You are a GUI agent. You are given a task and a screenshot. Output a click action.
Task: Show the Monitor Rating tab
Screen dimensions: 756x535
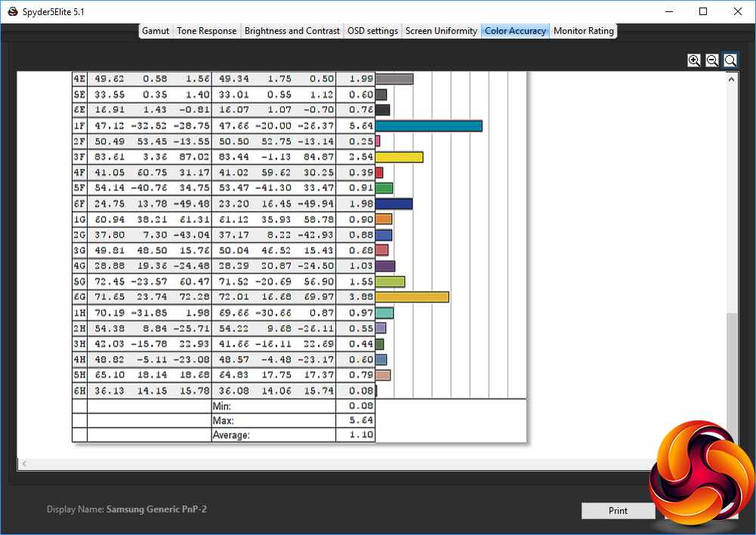coord(584,31)
